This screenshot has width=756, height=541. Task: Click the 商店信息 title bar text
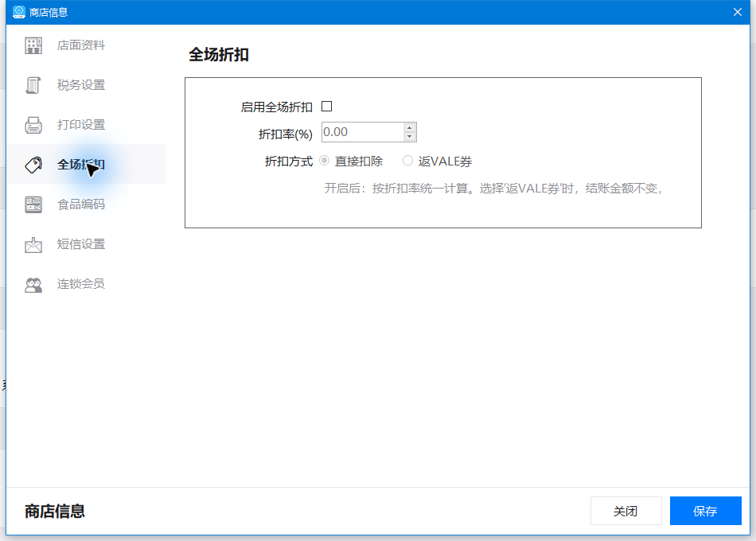pos(49,13)
